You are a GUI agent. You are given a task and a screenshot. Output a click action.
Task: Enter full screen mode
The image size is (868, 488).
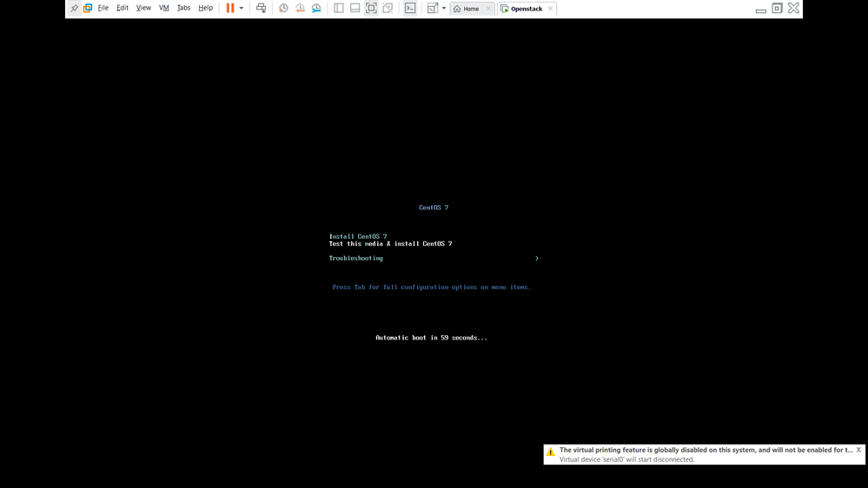[x=371, y=9]
